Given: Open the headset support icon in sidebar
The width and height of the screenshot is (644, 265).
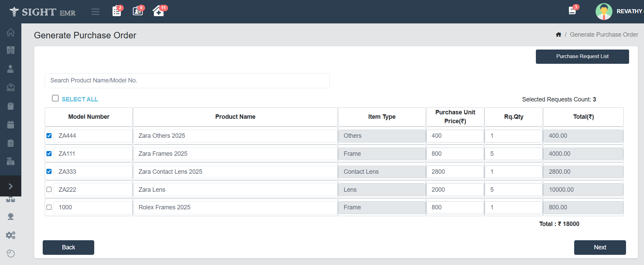Looking at the screenshot, I should 11,216.
